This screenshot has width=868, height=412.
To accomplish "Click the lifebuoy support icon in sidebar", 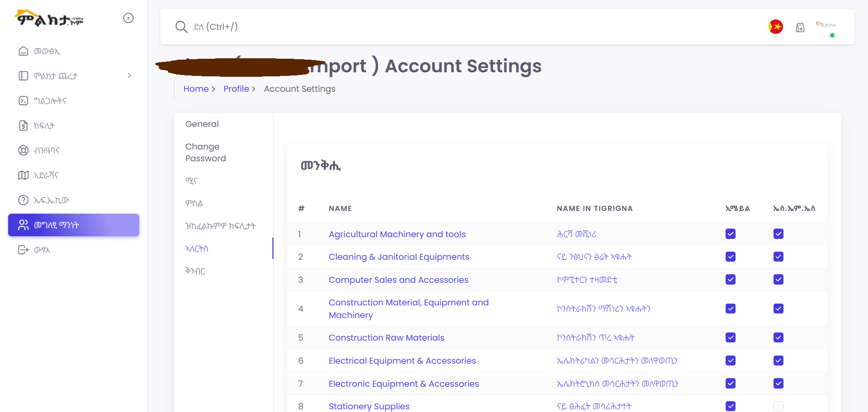I will click(x=23, y=150).
